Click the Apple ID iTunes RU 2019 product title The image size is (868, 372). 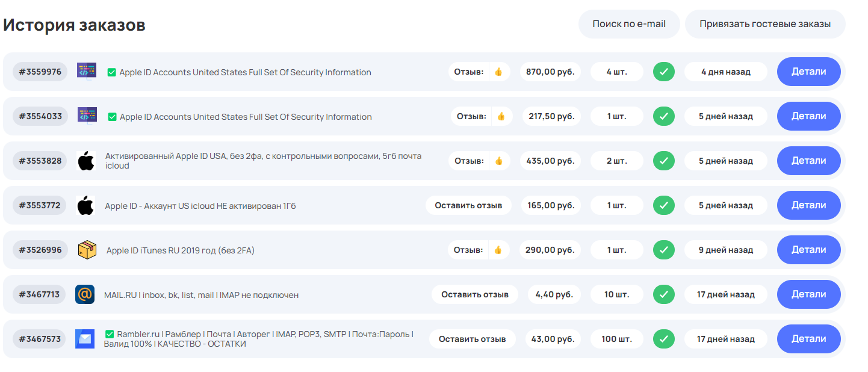pos(181,250)
